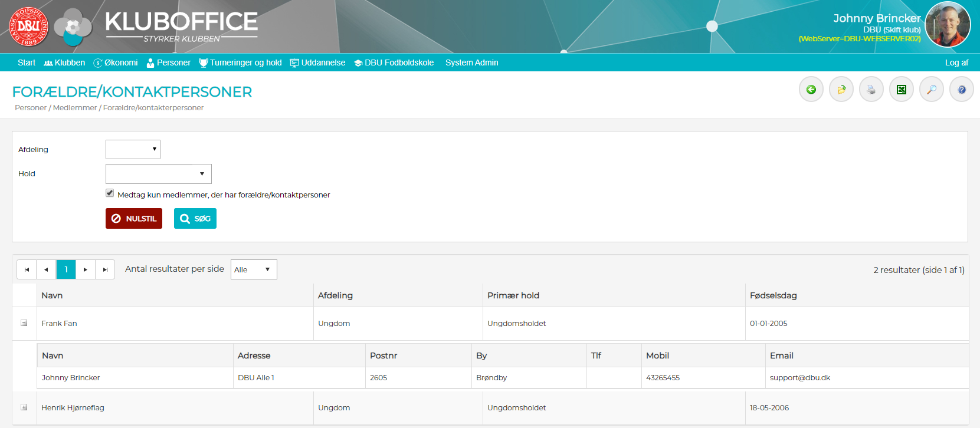Screen dimensions: 980x428
Task: Open the Økonomi menu
Action: (x=116, y=62)
